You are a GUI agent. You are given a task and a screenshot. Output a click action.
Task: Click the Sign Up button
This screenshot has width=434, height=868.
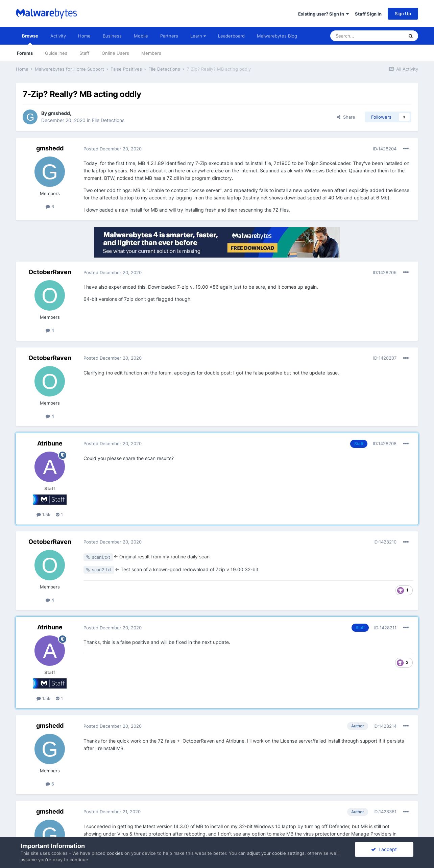pos(403,14)
